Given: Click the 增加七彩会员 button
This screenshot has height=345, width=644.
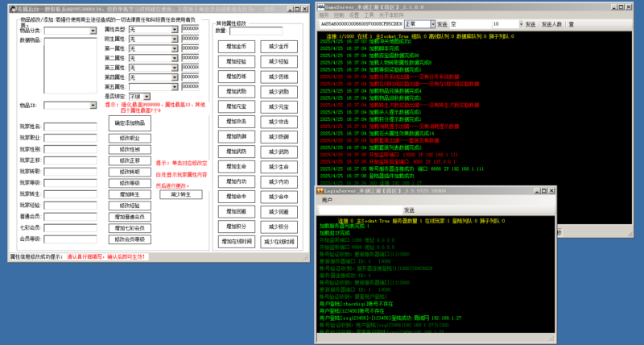Looking at the screenshot, I should 130,228.
